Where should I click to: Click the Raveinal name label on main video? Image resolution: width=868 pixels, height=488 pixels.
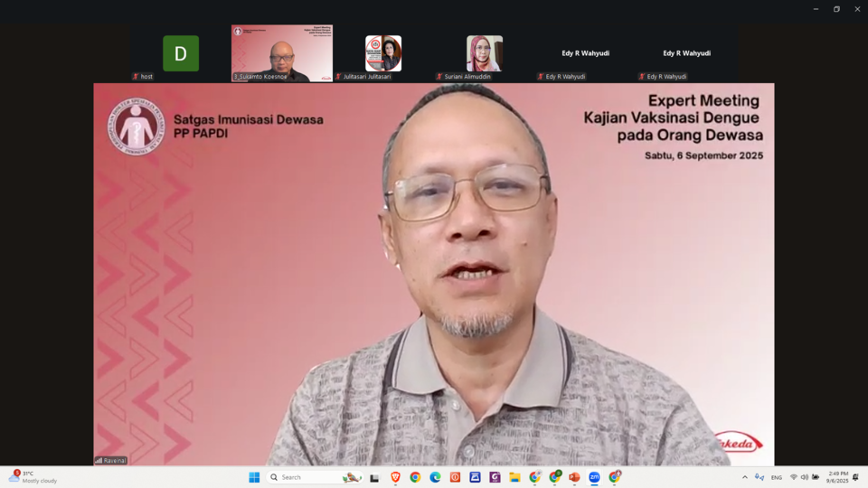111,460
